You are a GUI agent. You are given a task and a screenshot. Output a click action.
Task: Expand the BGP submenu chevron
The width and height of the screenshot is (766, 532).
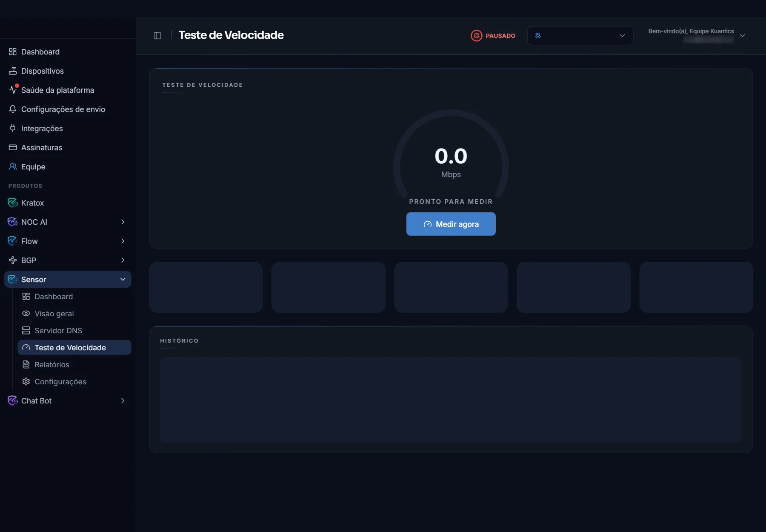(123, 260)
